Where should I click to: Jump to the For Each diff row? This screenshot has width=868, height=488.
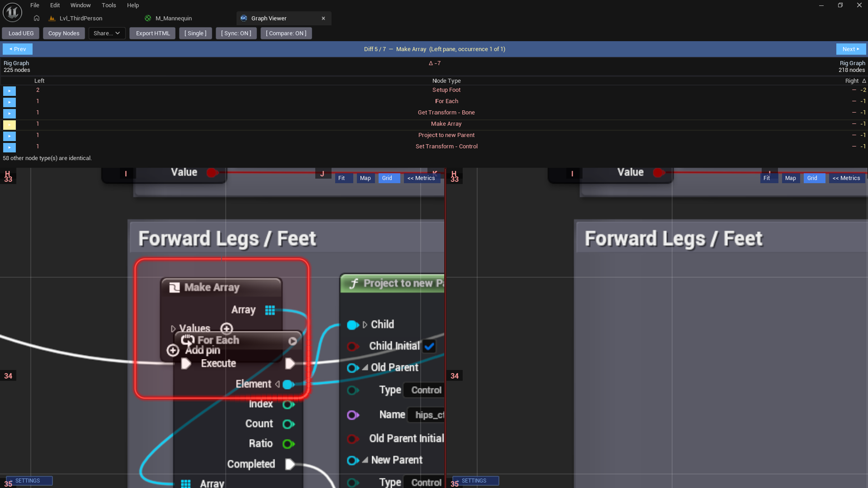[x=9, y=102]
